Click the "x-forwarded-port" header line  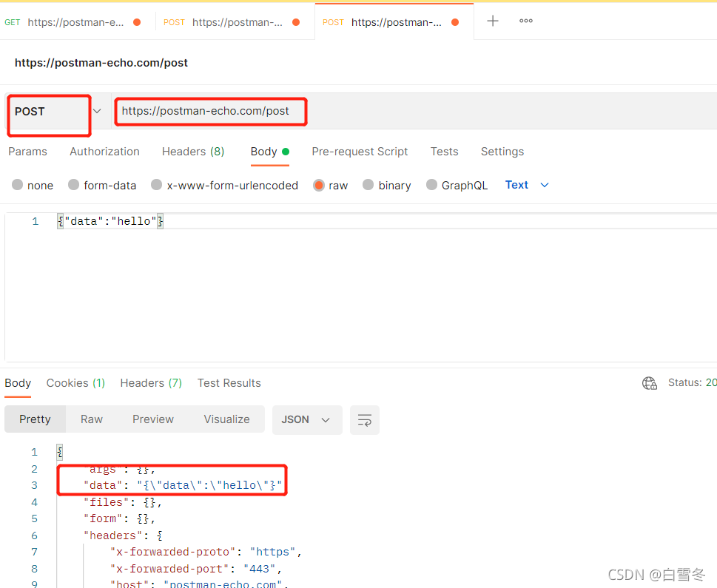195,569
